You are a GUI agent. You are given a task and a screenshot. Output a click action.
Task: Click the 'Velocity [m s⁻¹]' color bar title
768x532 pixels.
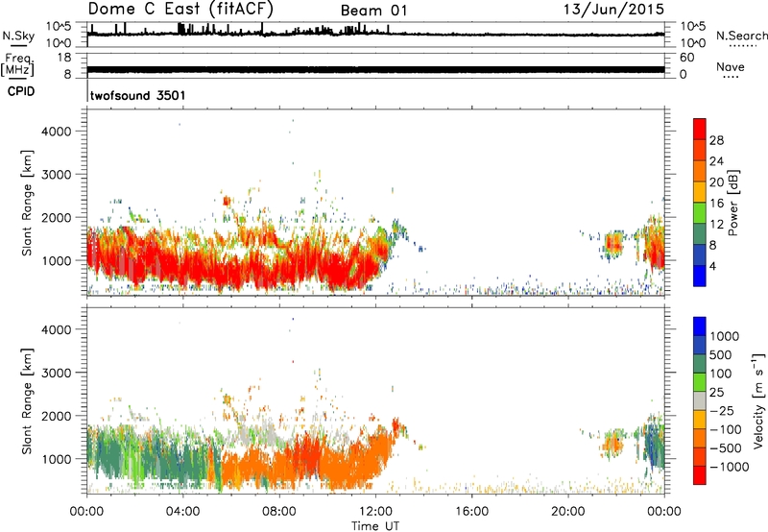(758, 400)
